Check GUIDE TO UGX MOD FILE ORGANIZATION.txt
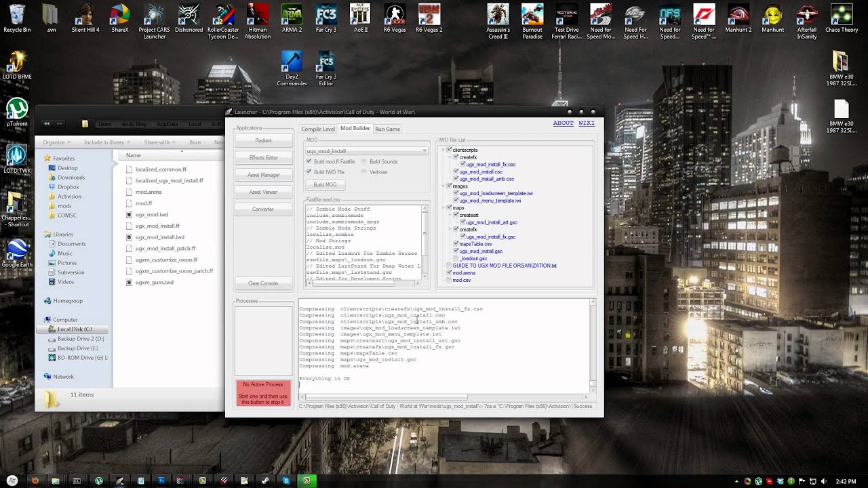 pyautogui.click(x=450, y=266)
